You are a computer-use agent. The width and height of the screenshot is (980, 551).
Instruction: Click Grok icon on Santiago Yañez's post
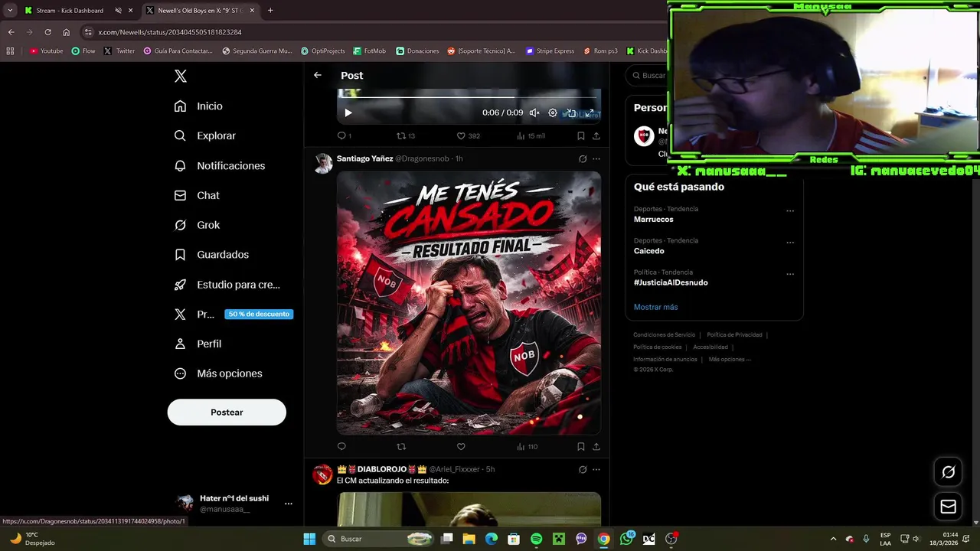click(583, 159)
